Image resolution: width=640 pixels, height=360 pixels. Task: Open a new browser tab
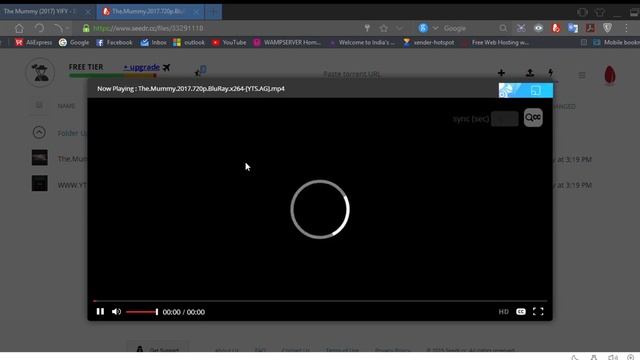click(213, 12)
